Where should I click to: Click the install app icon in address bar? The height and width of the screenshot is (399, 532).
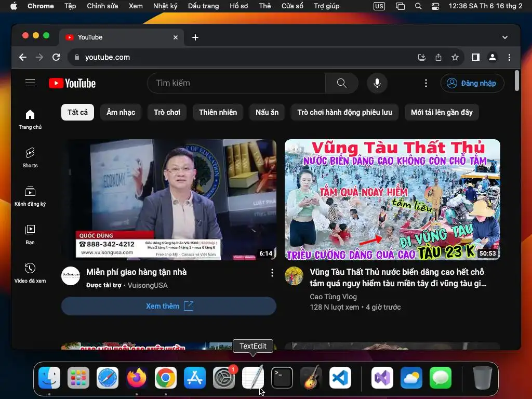pyautogui.click(x=422, y=57)
